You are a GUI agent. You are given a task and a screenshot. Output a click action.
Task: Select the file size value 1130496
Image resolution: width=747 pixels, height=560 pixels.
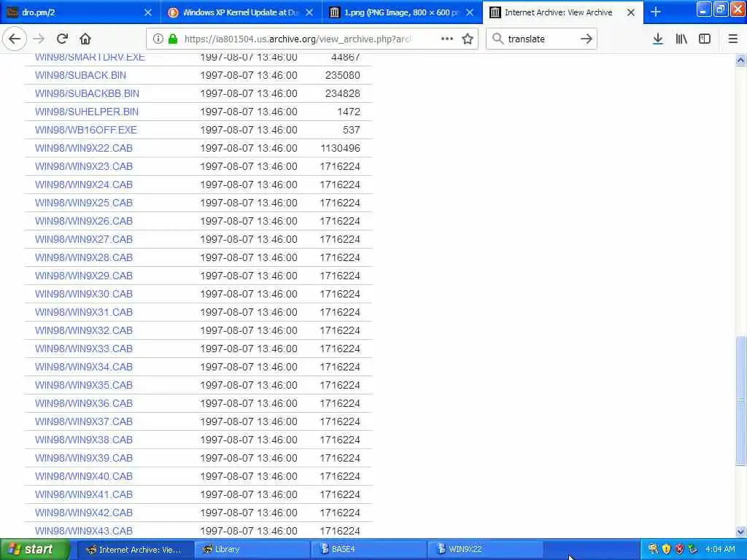[340, 148]
